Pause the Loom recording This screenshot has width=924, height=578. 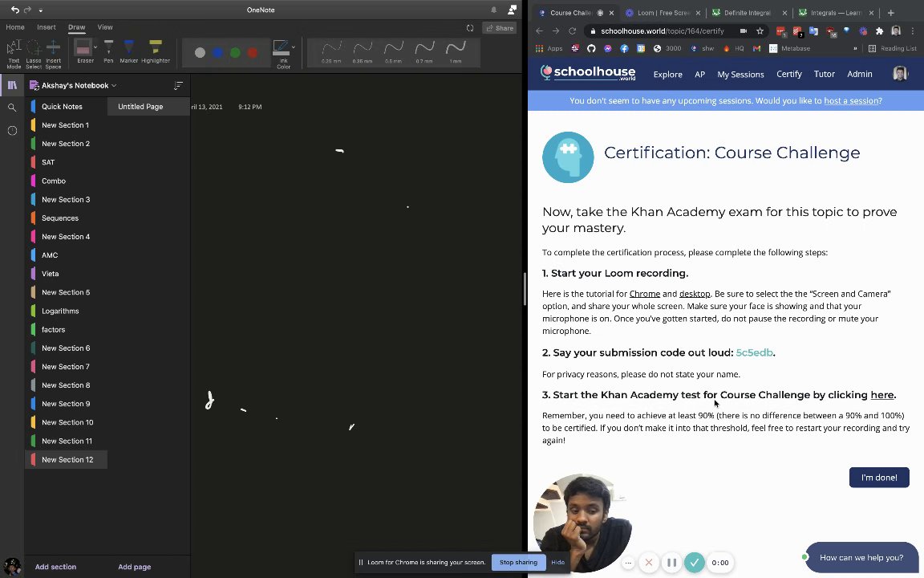click(671, 563)
